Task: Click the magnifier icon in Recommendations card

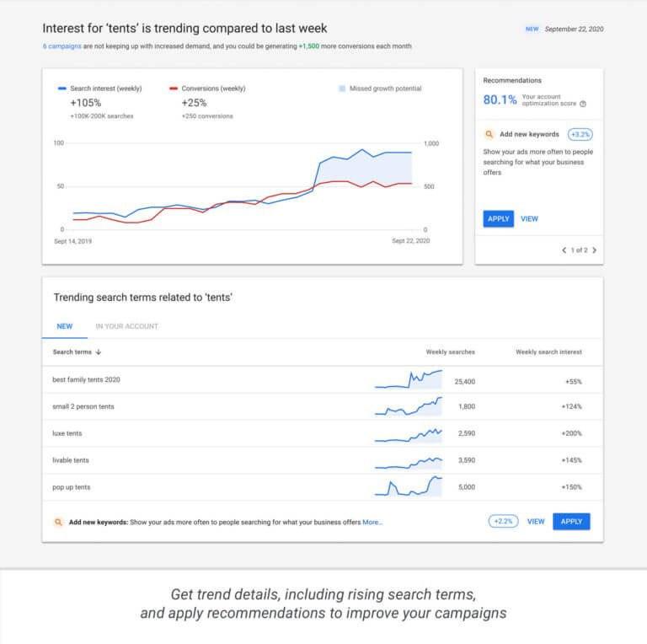Action: click(489, 134)
